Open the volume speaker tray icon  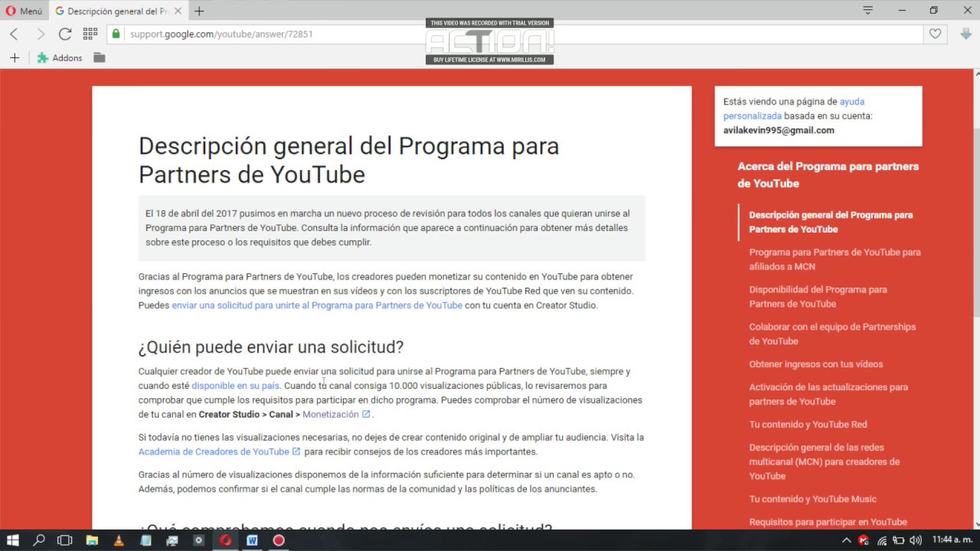click(x=916, y=540)
